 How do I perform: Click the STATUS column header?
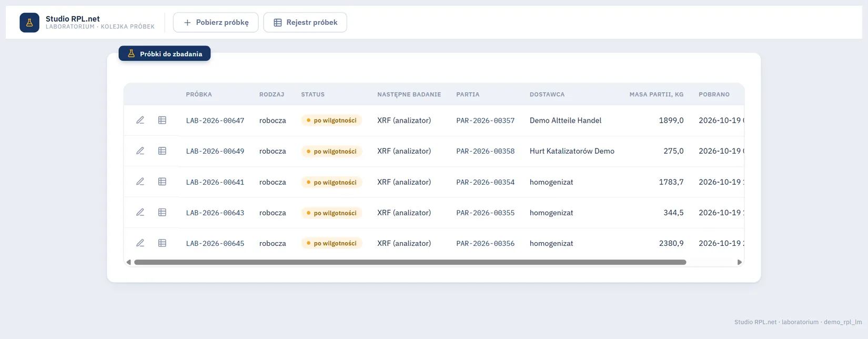click(x=313, y=95)
